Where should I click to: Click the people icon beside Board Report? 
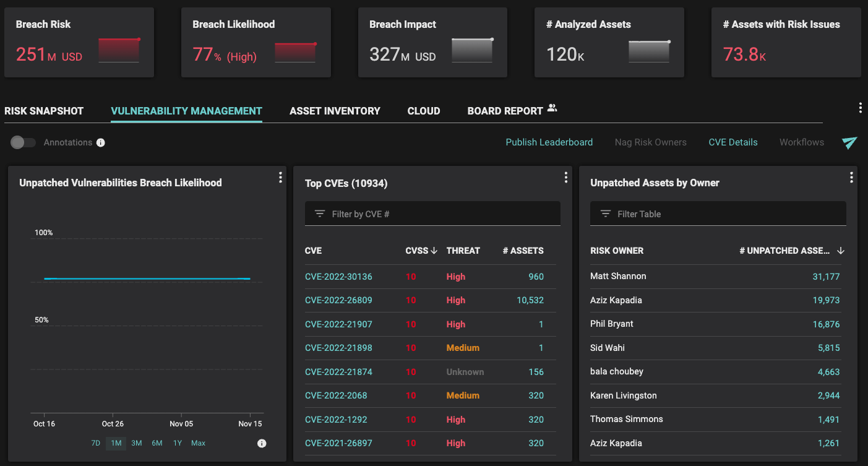tap(552, 107)
